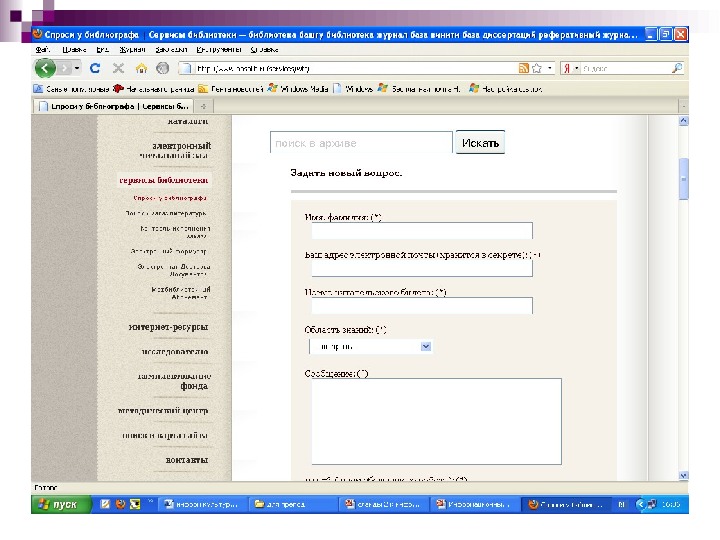Open the Вид menu
This screenshot has height=540, width=720.
click(x=102, y=50)
